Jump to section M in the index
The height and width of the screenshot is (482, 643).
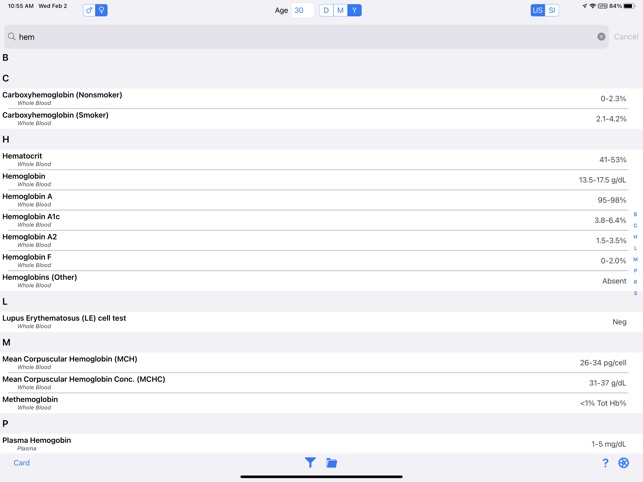click(635, 259)
